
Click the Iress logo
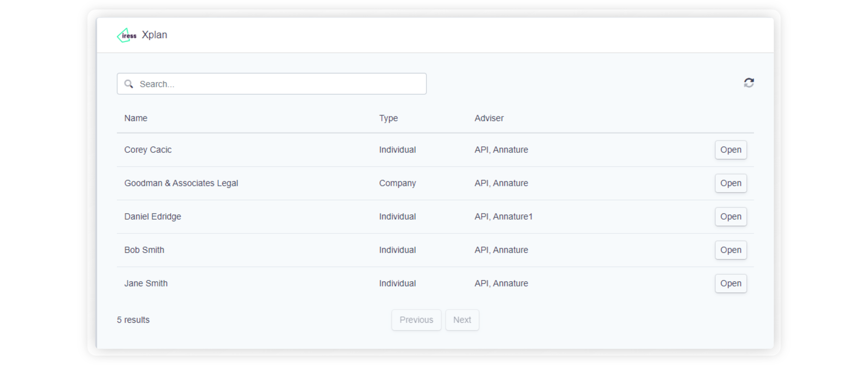127,35
